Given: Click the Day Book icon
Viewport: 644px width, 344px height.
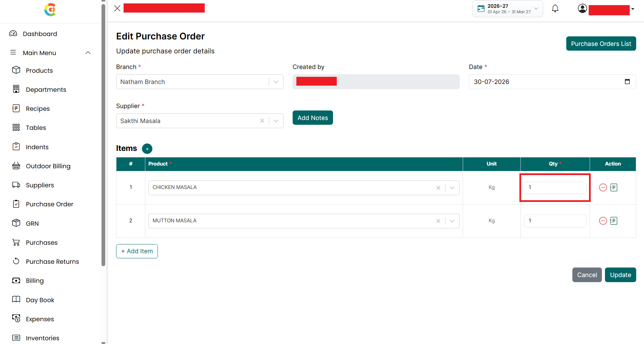Looking at the screenshot, I should tap(16, 299).
